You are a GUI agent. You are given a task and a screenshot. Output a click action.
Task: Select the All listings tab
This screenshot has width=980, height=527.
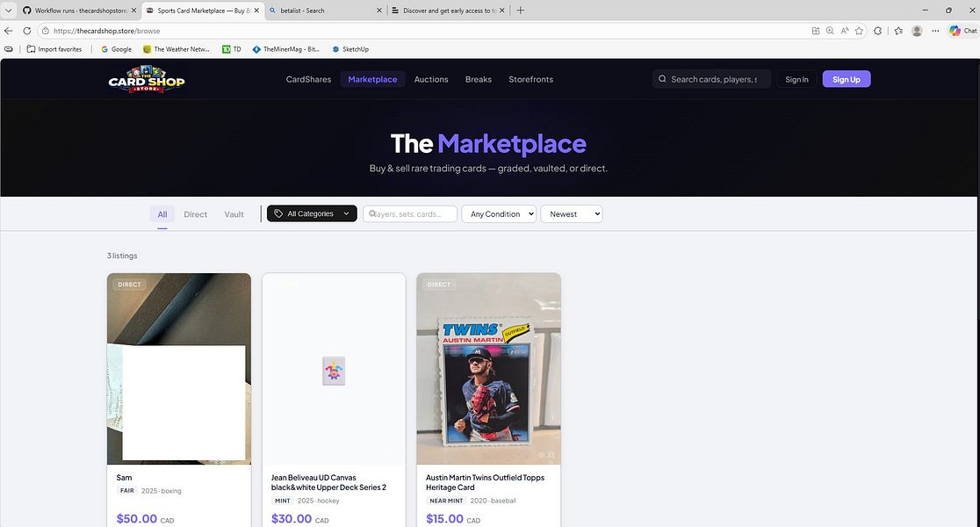tap(162, 214)
